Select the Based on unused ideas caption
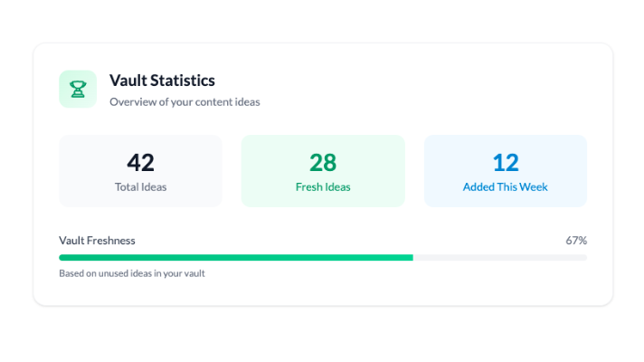The height and width of the screenshot is (362, 644). click(x=132, y=273)
